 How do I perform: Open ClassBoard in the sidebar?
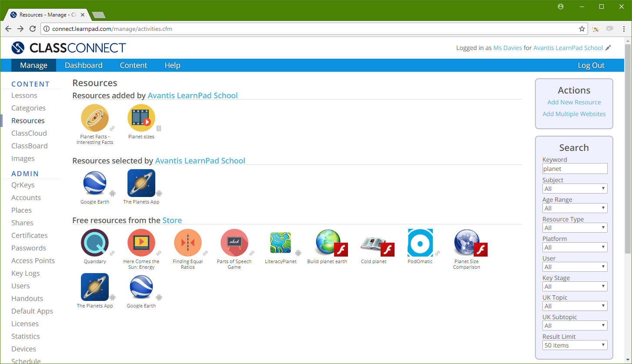[30, 146]
